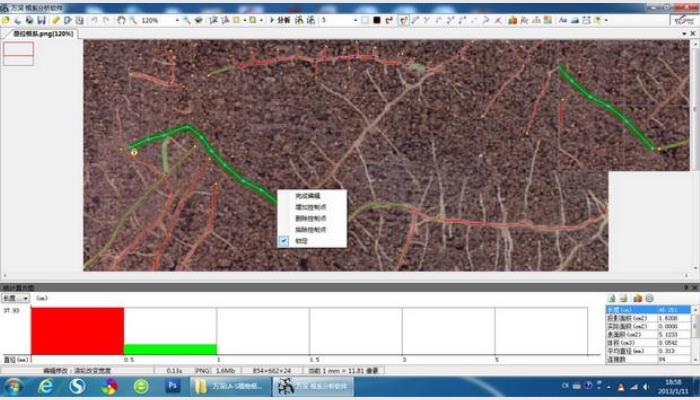Select the 完成编辑 context menu item

pos(308,196)
